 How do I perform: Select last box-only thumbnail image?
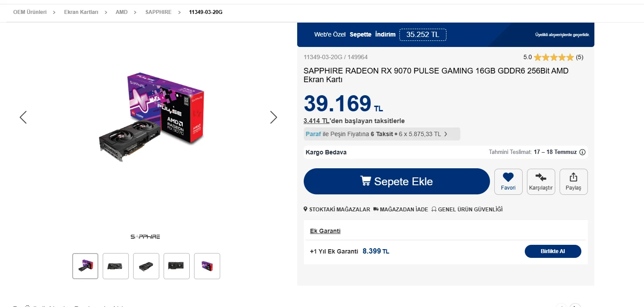tap(207, 266)
